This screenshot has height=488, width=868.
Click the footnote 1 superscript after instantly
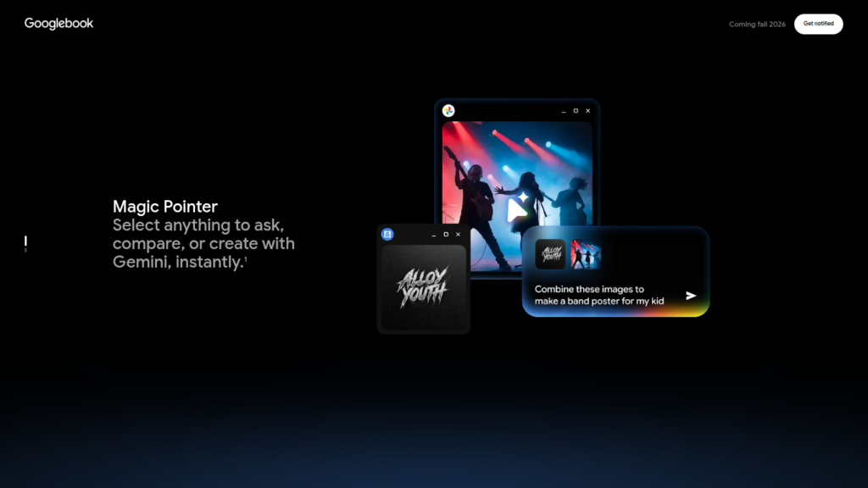pyautogui.click(x=246, y=258)
